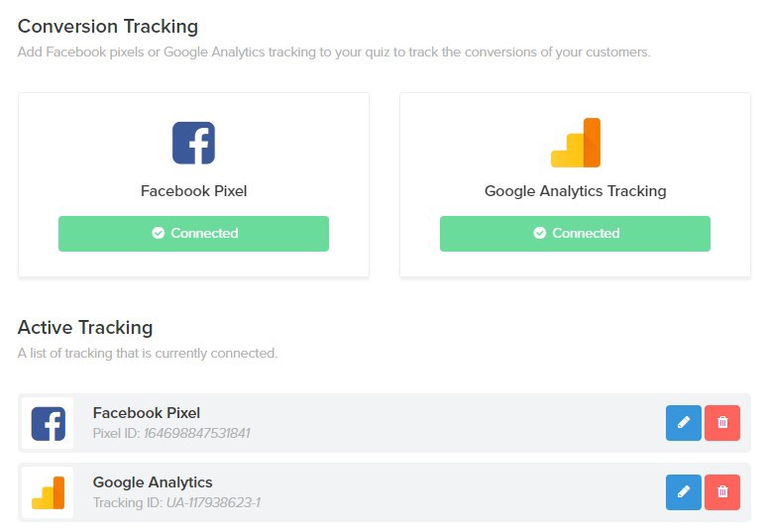Click the Conversion Tracking heading

pyautogui.click(x=108, y=27)
